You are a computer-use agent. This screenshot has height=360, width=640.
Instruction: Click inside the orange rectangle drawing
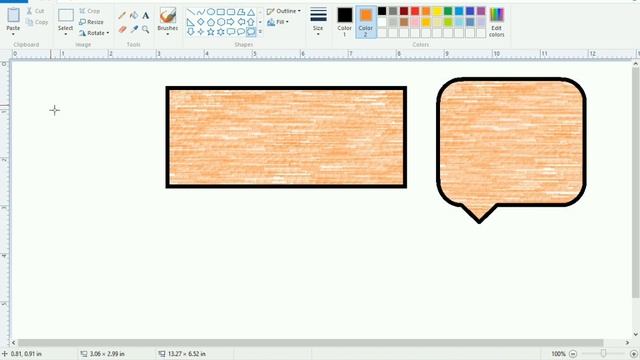(286, 137)
